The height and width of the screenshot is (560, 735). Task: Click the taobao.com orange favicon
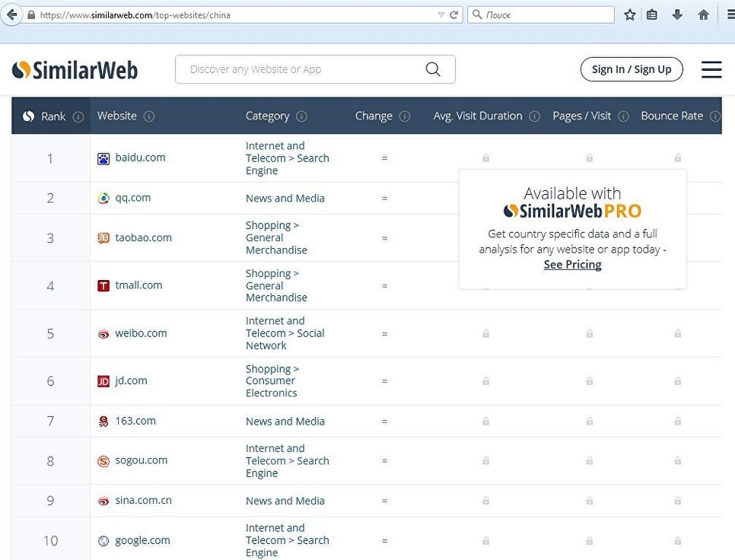(103, 238)
